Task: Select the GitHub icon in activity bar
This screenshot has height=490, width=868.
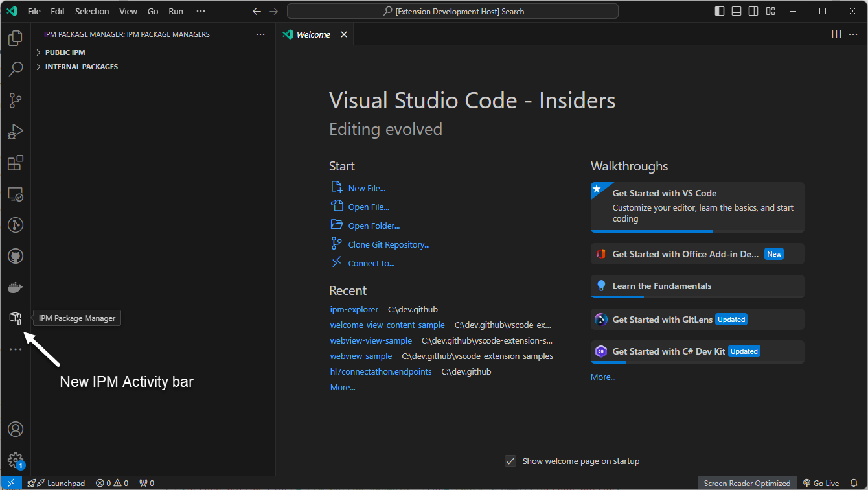Action: (15, 255)
